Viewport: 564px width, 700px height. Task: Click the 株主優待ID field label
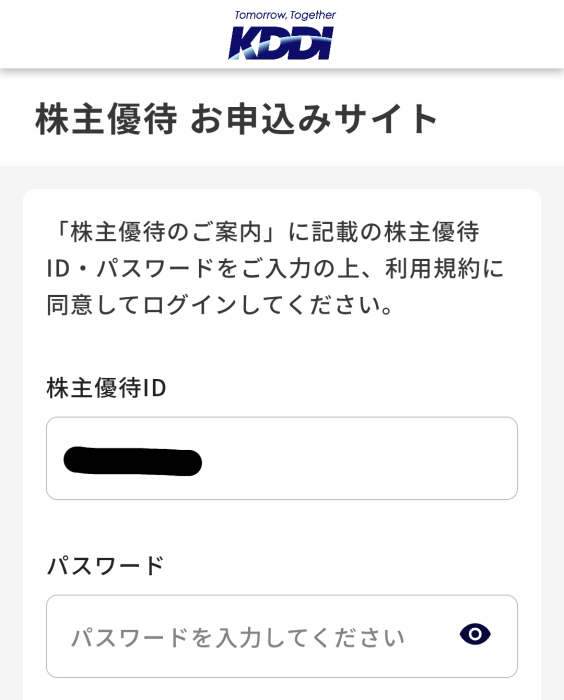[106, 388]
